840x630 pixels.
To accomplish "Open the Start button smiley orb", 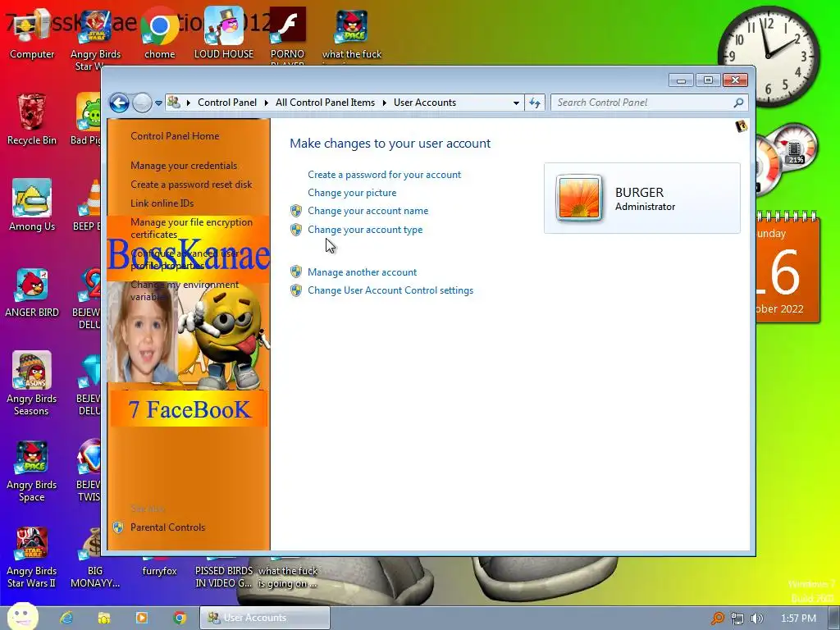I will coord(22,616).
